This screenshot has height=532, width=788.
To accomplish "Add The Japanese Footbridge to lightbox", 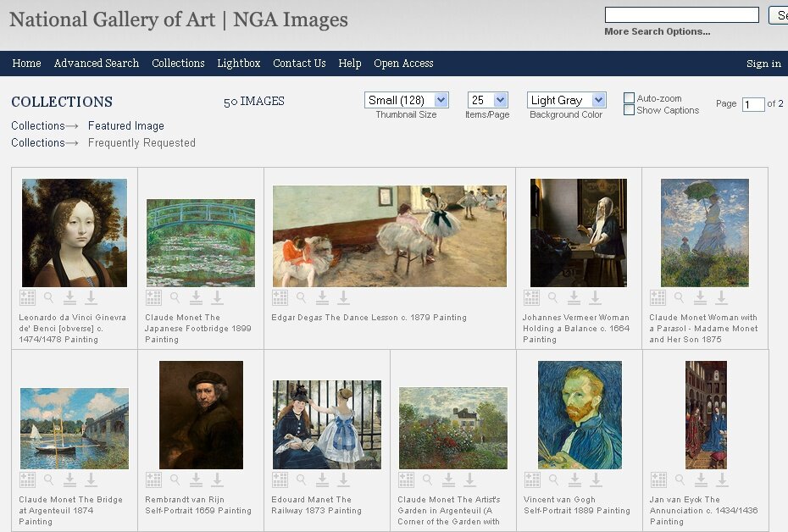I will 153,298.
